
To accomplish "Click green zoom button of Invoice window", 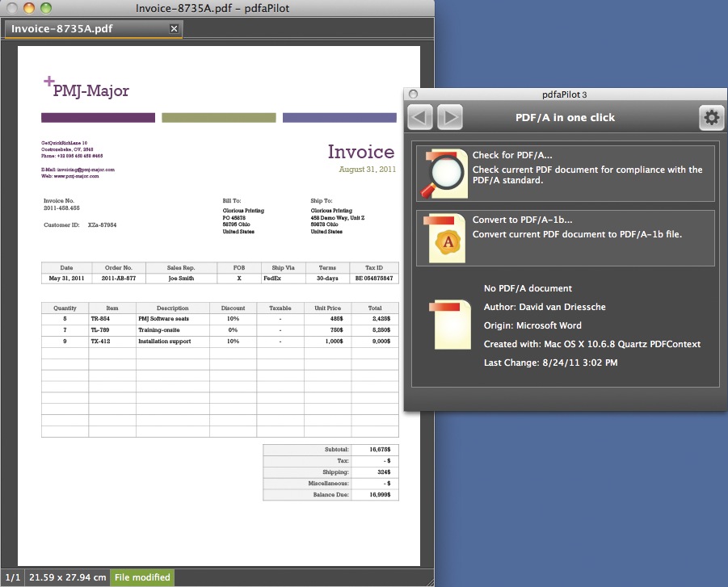I will coord(45,8).
